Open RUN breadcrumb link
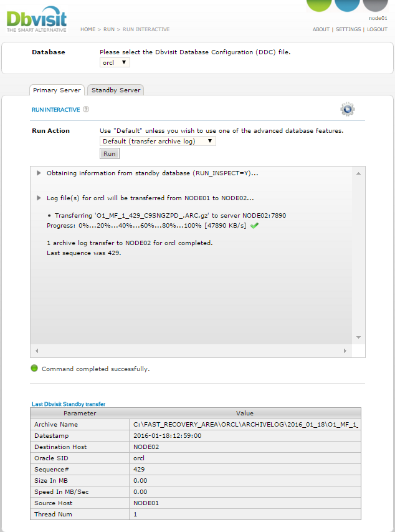 click(x=109, y=29)
